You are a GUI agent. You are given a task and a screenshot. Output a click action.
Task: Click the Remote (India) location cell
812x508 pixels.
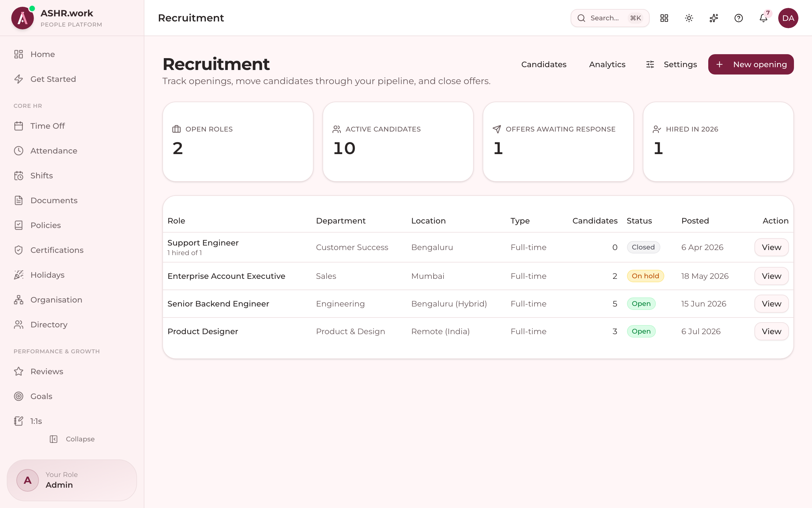440,332
